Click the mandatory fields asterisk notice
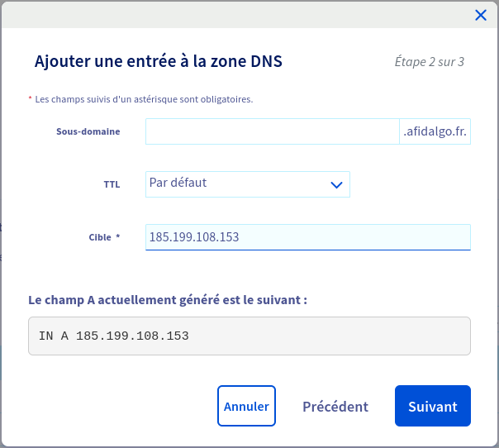This screenshot has width=499, height=448. click(140, 99)
